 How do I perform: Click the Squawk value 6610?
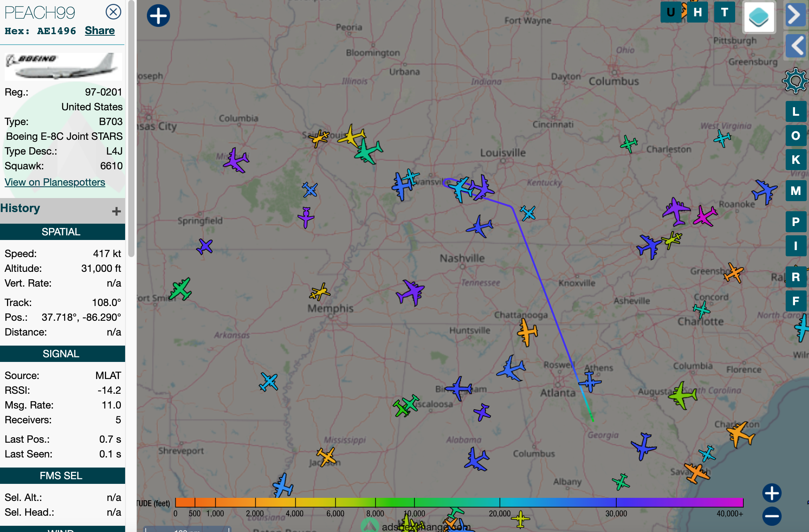click(x=112, y=166)
